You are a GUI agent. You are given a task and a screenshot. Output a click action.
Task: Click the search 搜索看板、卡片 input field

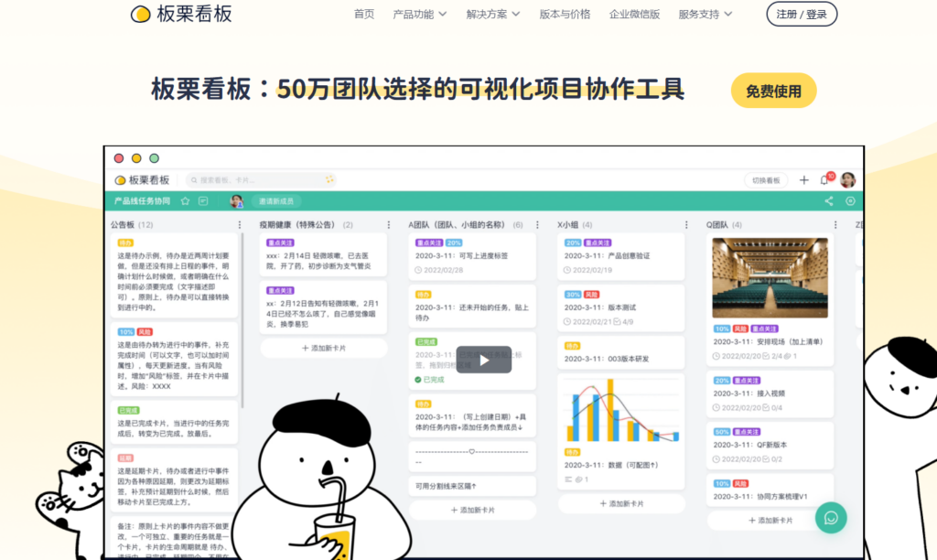tap(259, 179)
